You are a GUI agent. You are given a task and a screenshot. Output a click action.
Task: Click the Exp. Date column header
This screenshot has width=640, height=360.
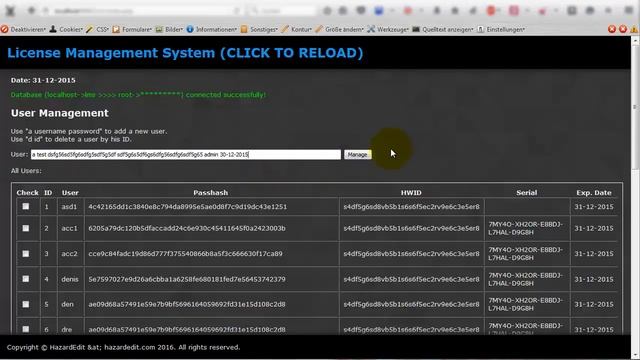(594, 193)
